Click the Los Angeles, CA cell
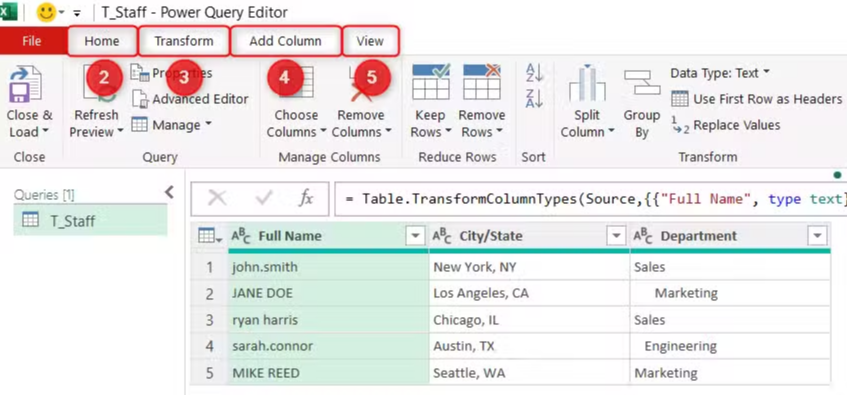 pyautogui.click(x=529, y=293)
